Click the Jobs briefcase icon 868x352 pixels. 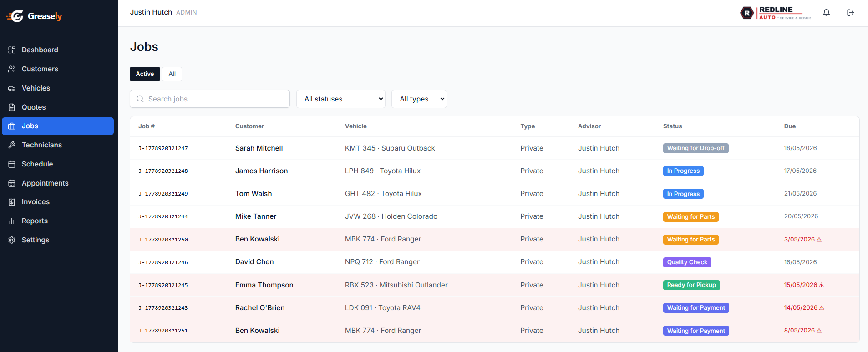12,126
